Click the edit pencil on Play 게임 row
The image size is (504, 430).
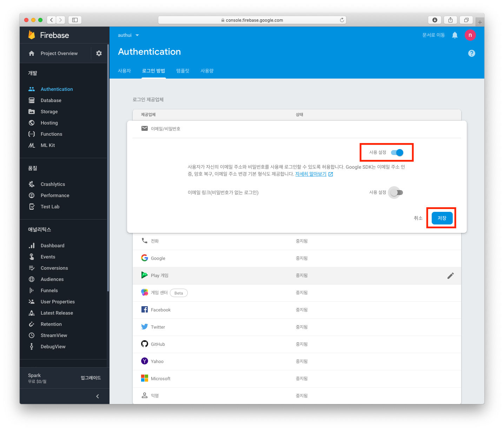[x=451, y=276]
